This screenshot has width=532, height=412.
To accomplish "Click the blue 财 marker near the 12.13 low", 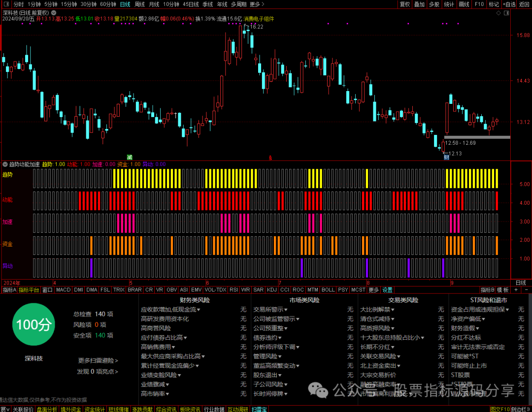I will pos(446,158).
